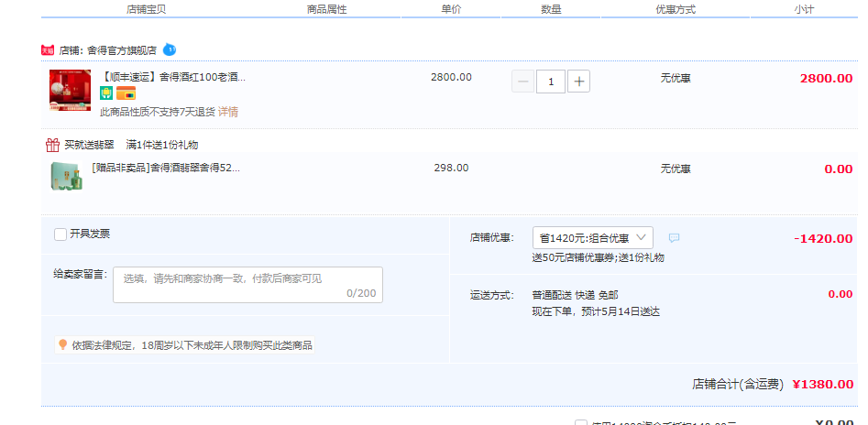868x425 pixels.
Task: Click the 运送方式 label
Action: pyautogui.click(x=492, y=295)
